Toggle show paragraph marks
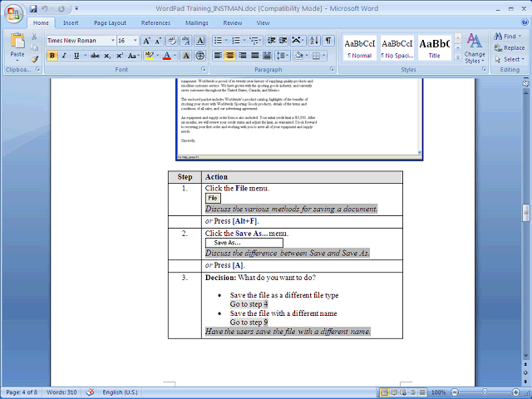The image size is (532, 399). (328, 41)
